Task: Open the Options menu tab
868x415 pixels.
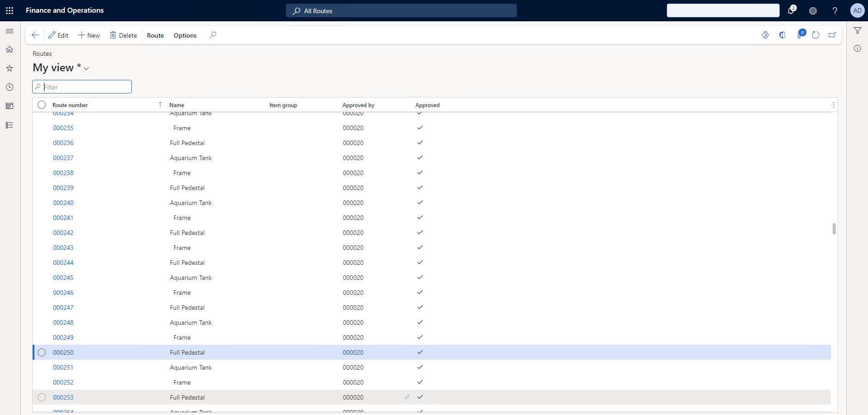Action: pyautogui.click(x=185, y=35)
